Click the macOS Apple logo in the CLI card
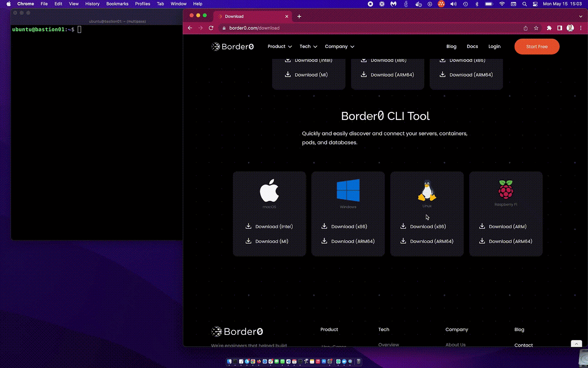Screen dimensions: 588x368 (269, 190)
